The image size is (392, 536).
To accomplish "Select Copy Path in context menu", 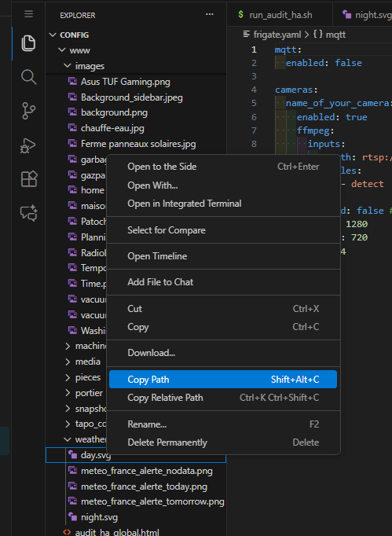I will coord(223,380).
